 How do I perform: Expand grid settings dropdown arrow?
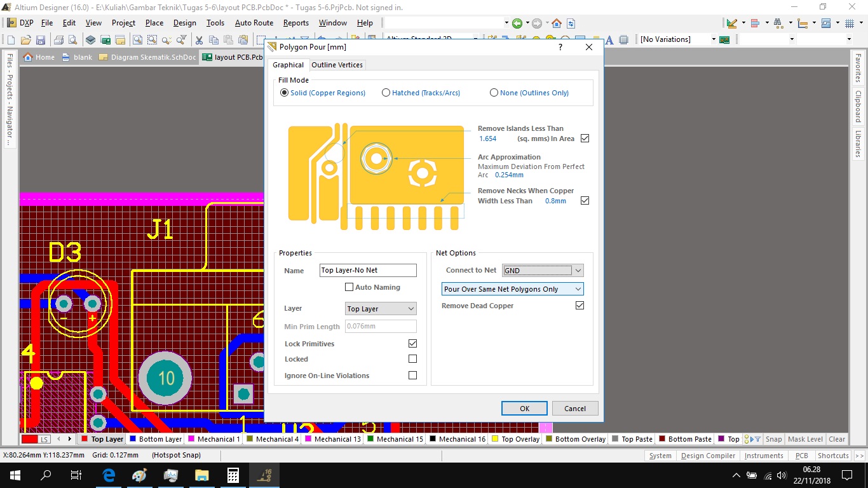coord(861,23)
